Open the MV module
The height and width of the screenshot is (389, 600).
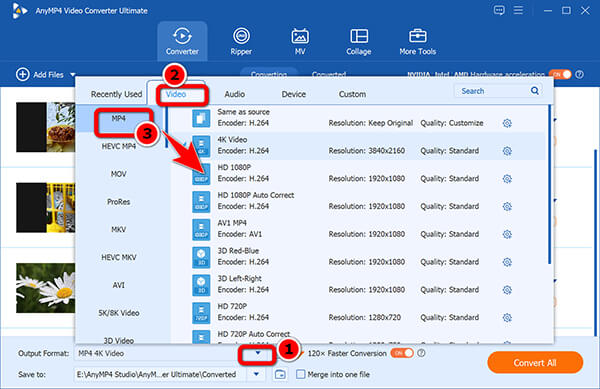click(300, 41)
